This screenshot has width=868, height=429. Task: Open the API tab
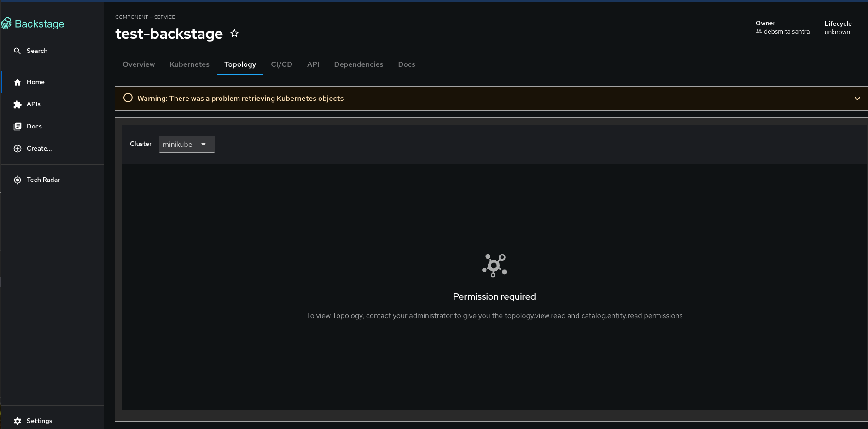point(313,64)
